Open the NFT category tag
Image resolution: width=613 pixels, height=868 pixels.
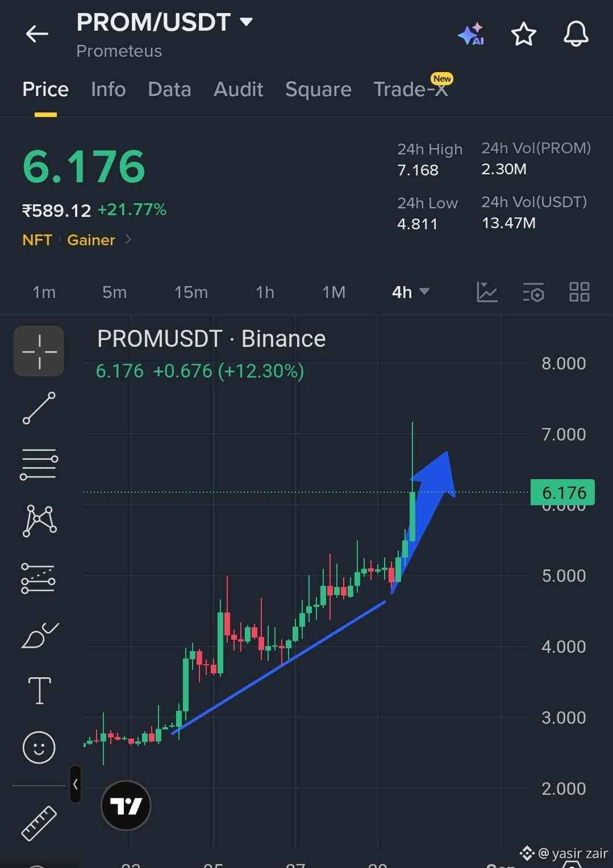pyautogui.click(x=37, y=240)
